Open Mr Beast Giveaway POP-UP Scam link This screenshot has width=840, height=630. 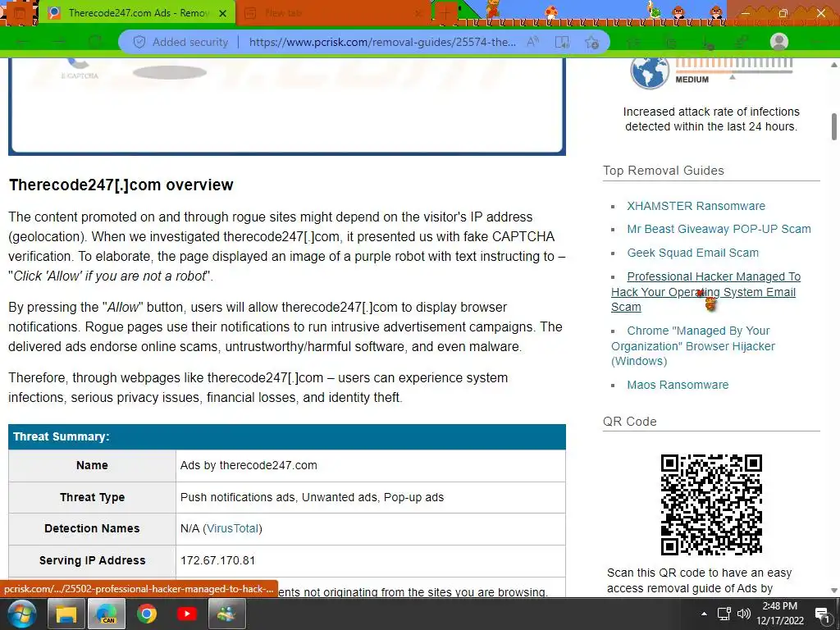tap(719, 230)
